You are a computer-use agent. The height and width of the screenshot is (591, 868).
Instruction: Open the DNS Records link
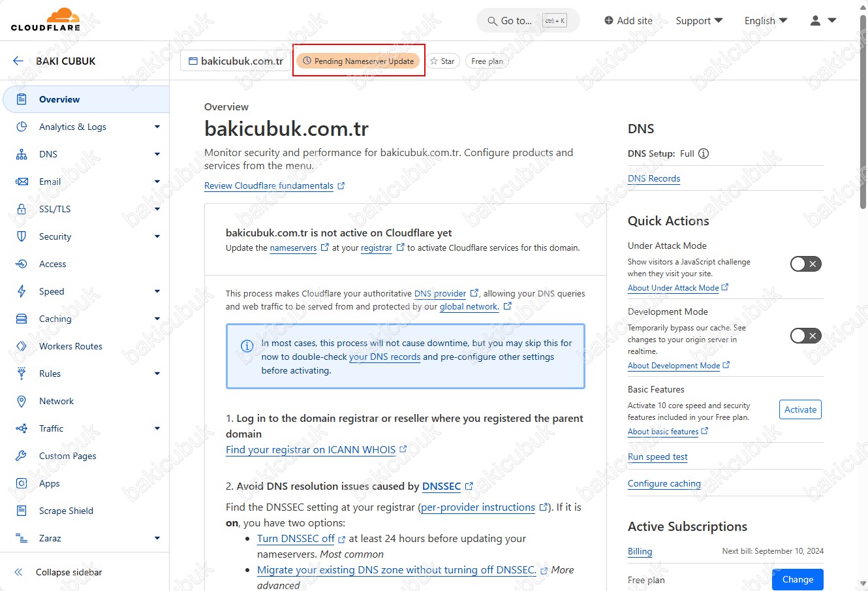pos(654,178)
